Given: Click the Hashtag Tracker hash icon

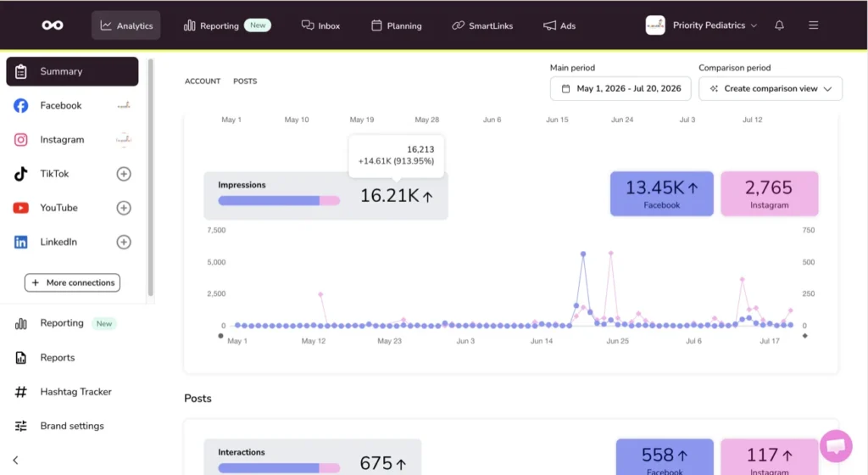Looking at the screenshot, I should coord(21,392).
